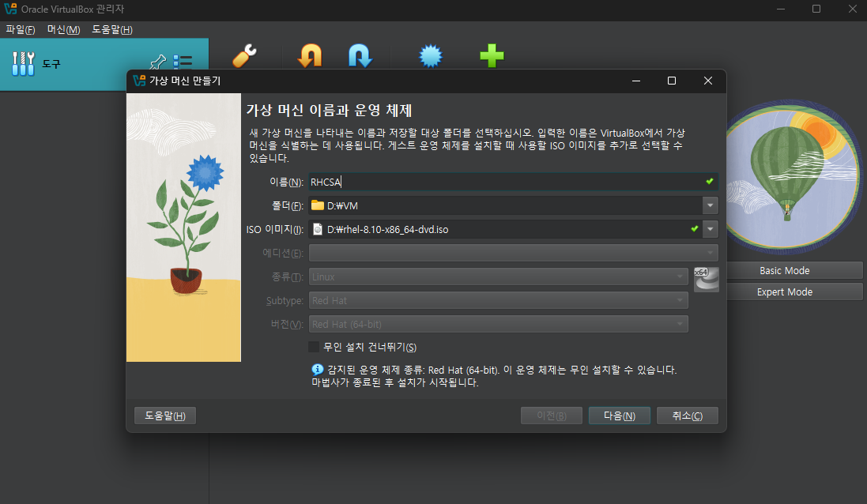Image resolution: width=867 pixels, height=504 pixels.
Task: Toggle the skip unattended installation checkbox
Action: click(x=314, y=347)
